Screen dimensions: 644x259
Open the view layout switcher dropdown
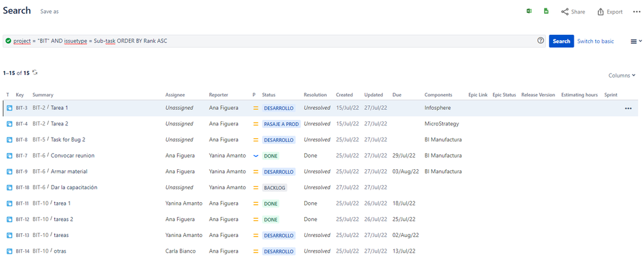click(636, 41)
